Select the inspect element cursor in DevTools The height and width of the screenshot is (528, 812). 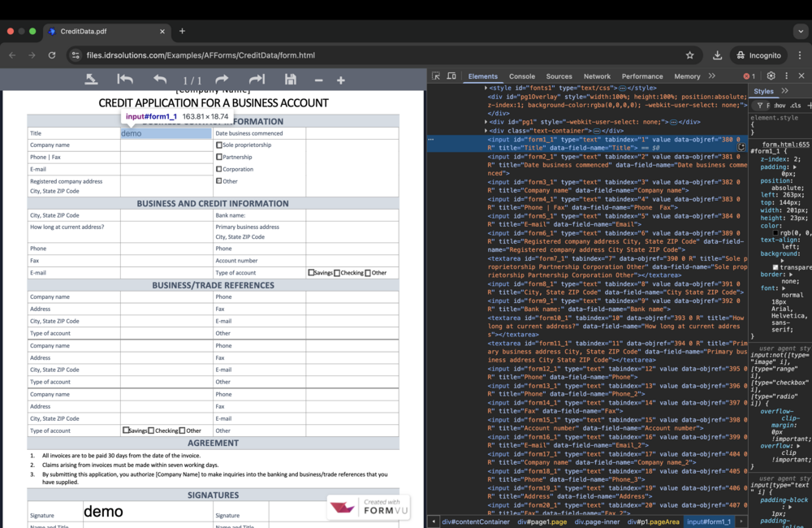[x=436, y=76]
